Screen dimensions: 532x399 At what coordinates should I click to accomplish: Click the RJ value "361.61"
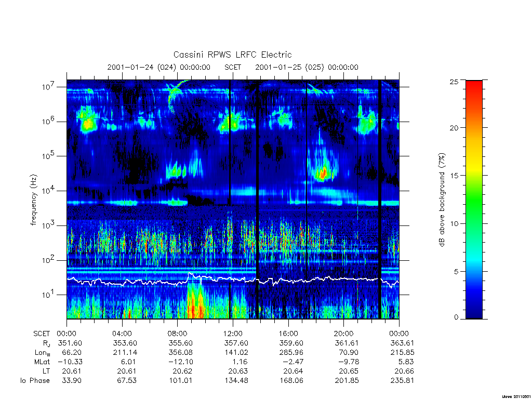347,343
